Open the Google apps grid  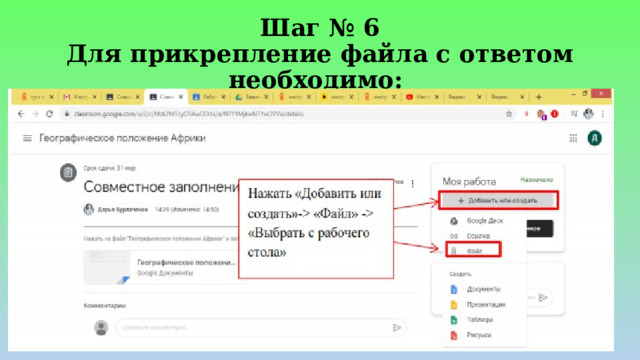[x=573, y=138]
